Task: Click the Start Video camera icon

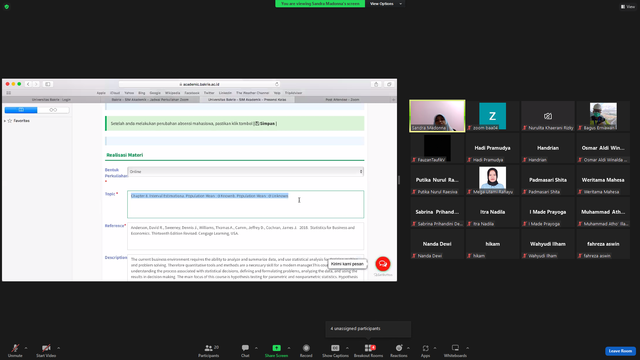Action: [x=46, y=348]
